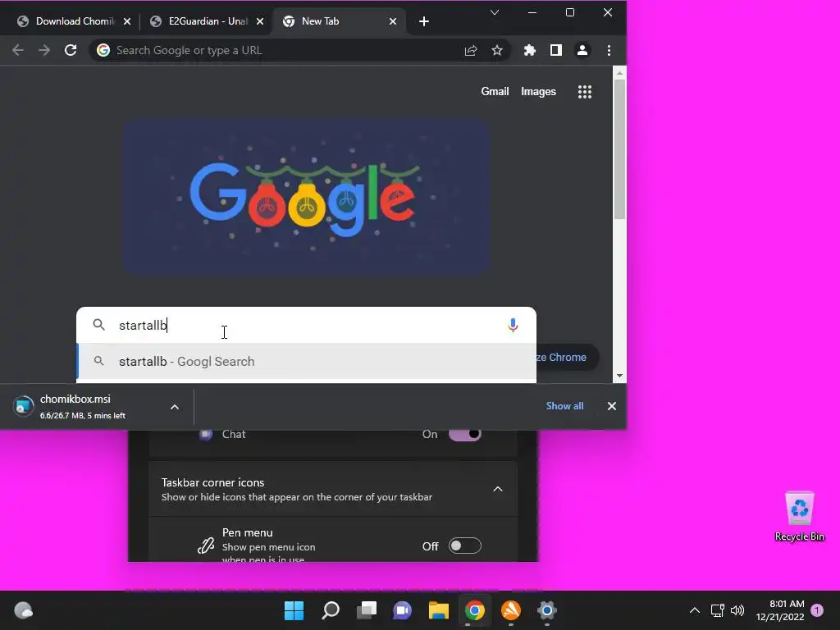Open Windows Start menu
840x630 pixels.
pos(294,610)
